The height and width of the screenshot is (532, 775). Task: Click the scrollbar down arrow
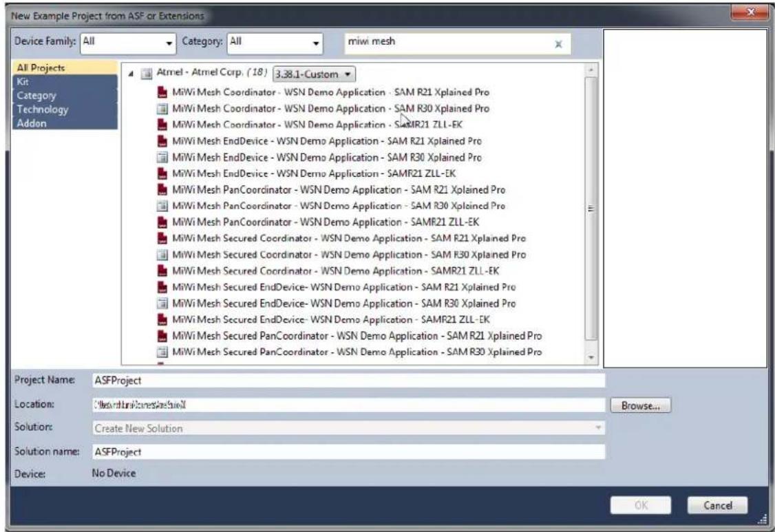click(591, 357)
